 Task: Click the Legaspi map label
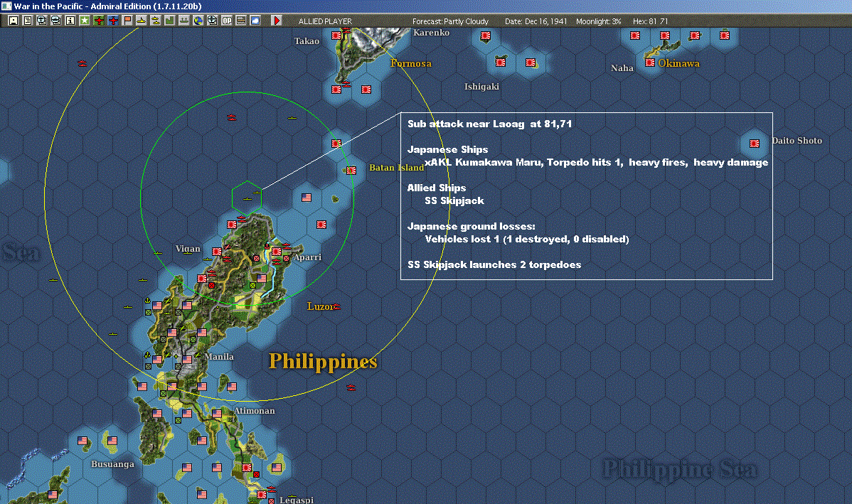point(296,500)
